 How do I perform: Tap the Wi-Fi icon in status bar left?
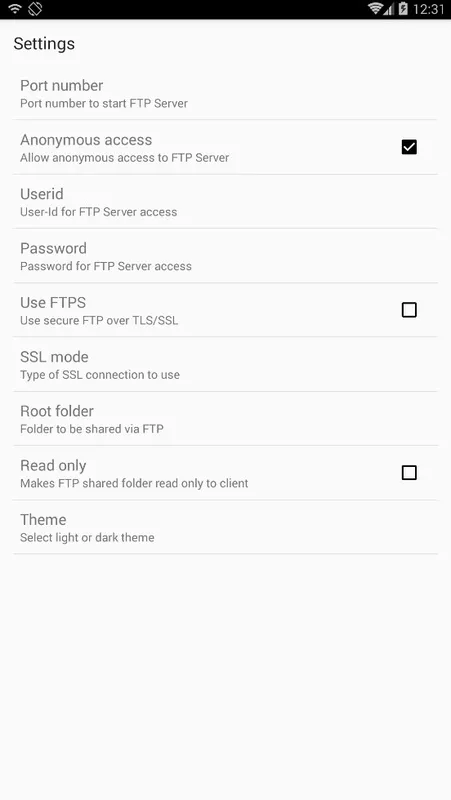coord(15,9)
